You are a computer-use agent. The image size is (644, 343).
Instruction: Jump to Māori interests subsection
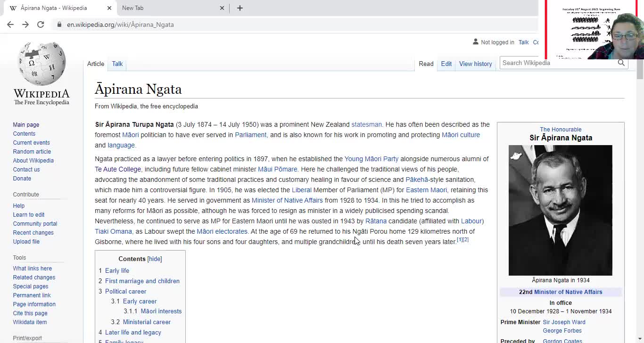[x=161, y=311]
